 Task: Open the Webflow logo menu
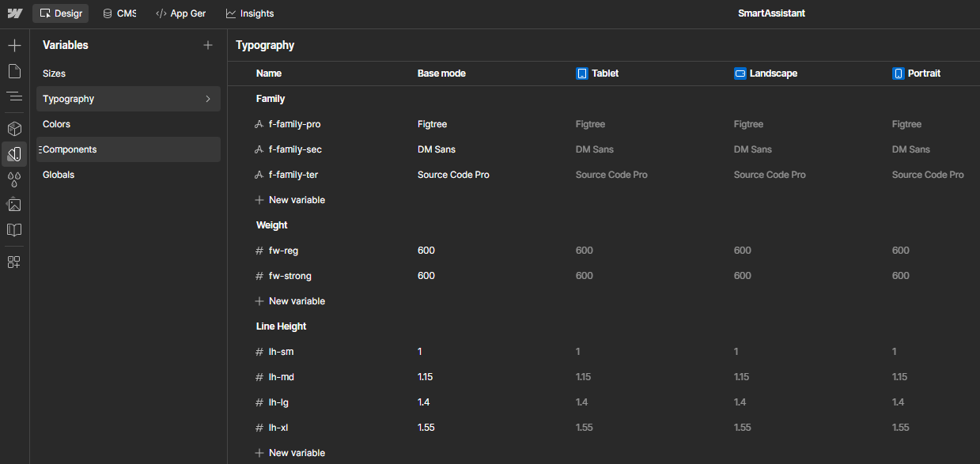click(x=15, y=13)
